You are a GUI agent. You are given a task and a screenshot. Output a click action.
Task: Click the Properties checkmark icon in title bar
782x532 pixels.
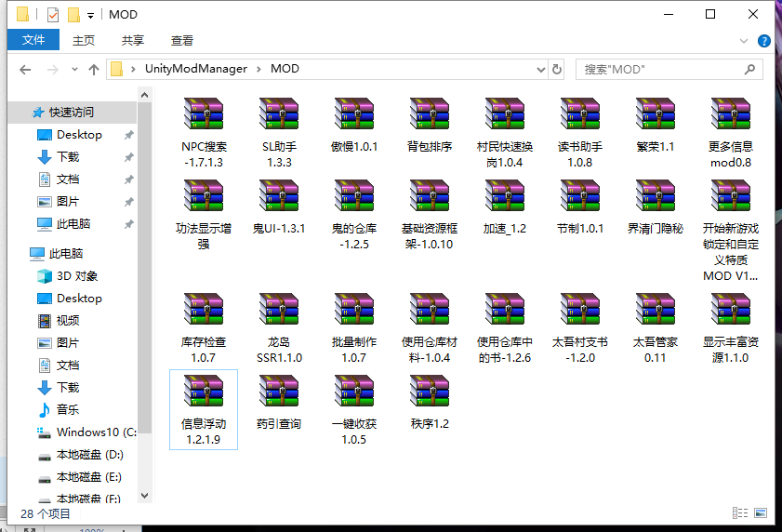pos(53,15)
